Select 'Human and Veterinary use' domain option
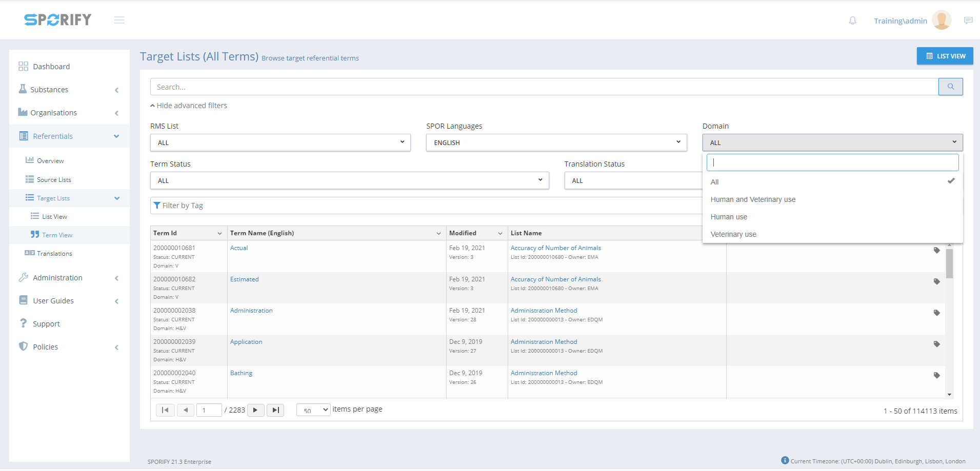The width and height of the screenshot is (980, 471). (753, 199)
